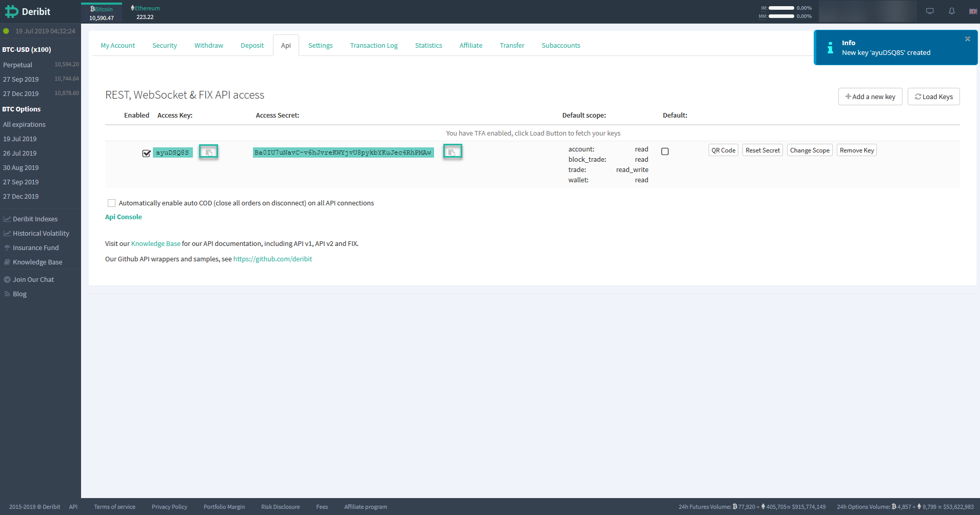The height and width of the screenshot is (515, 980).
Task: Switch to the Ethereum market
Action: 145,11
